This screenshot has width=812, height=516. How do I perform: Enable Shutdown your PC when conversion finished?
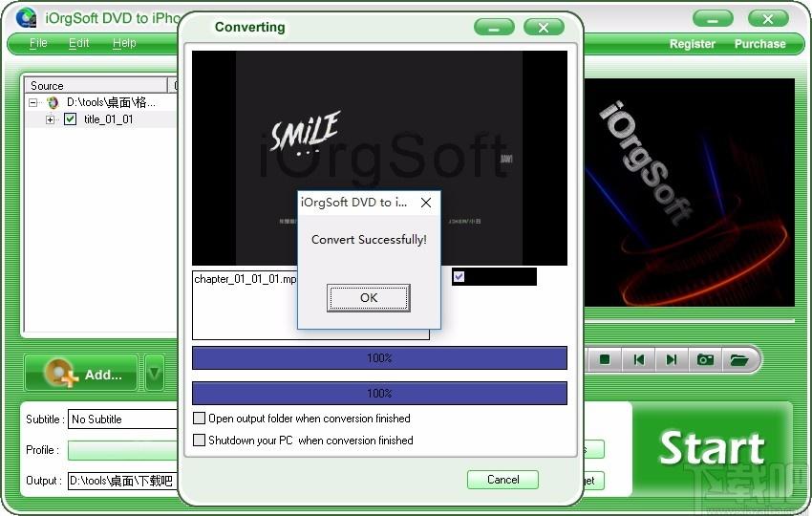[199, 440]
